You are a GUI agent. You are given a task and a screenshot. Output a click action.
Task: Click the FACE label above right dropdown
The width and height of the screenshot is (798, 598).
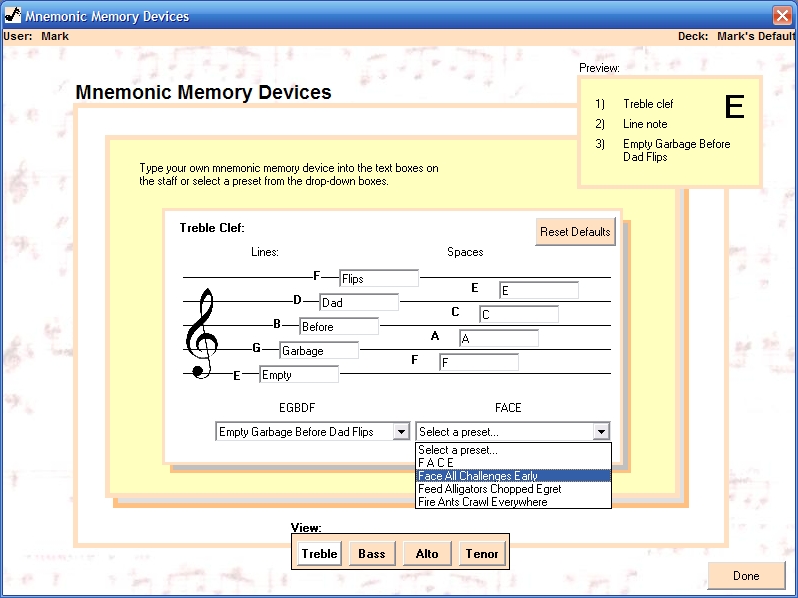coord(508,408)
